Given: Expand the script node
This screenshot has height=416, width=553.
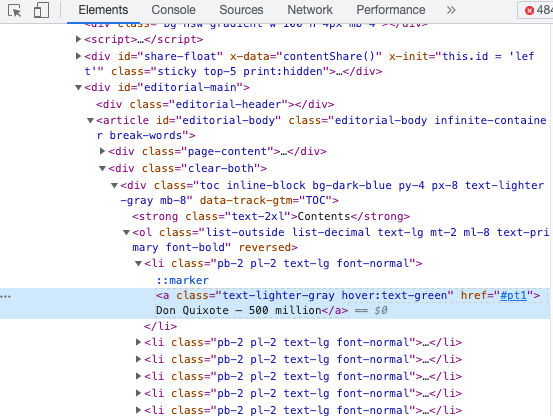Looking at the screenshot, I should click(x=78, y=39).
